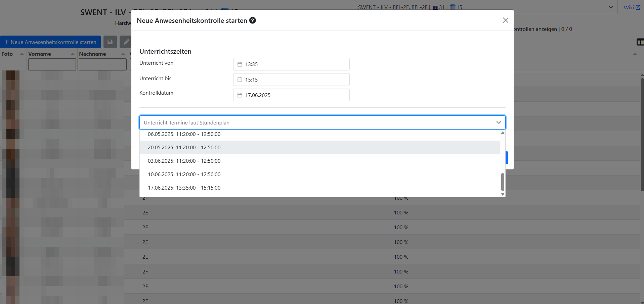Image resolution: width=644 pixels, height=304 pixels.
Task: Click the pencil edit icon button
Action: pyautogui.click(x=126, y=42)
